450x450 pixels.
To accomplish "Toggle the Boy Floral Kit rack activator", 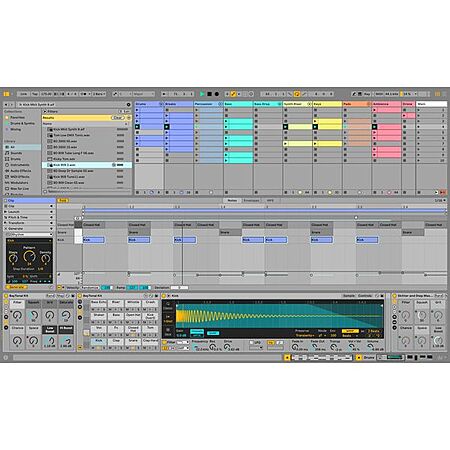I will click(x=6, y=296).
